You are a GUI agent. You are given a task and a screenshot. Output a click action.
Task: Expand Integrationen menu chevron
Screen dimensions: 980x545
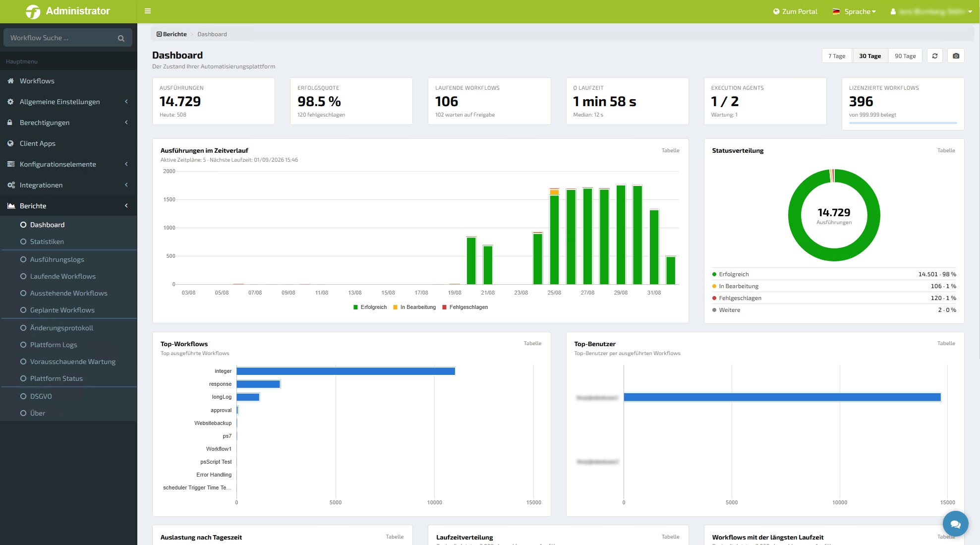click(126, 185)
